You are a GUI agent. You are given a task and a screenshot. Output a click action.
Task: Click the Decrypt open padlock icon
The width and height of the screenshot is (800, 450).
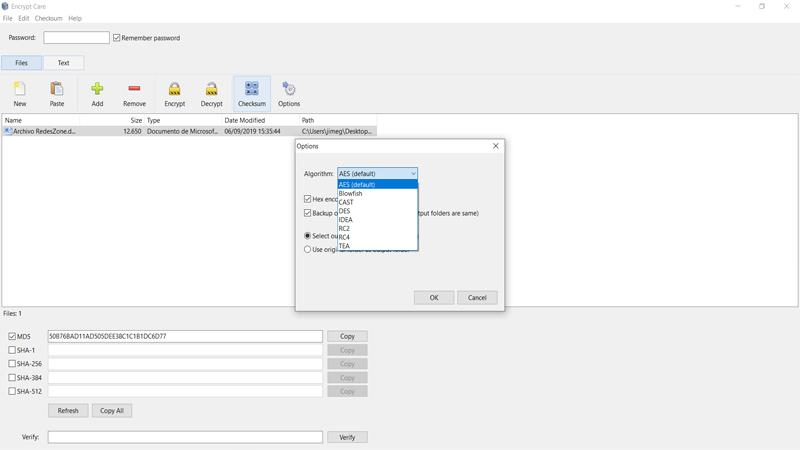(x=211, y=89)
